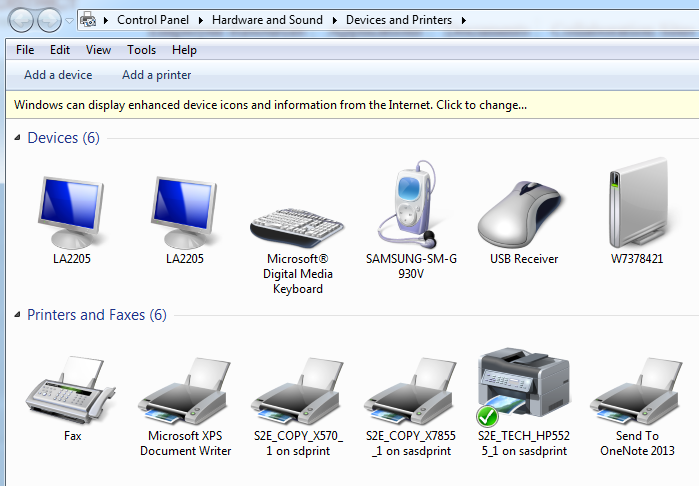
Task: Select the default S2E_TECH_HP5525_1 printer icon
Action: click(522, 386)
